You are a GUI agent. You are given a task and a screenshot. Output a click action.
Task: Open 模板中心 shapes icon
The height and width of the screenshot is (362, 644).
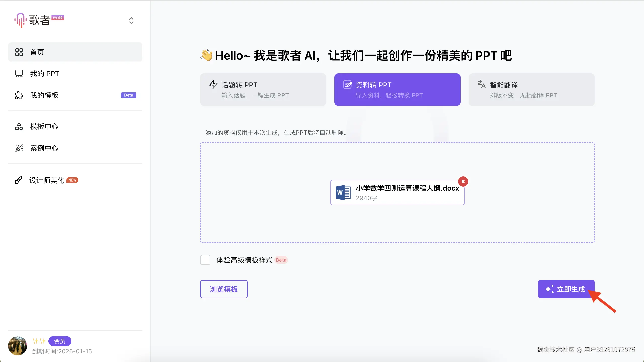pos(19,126)
